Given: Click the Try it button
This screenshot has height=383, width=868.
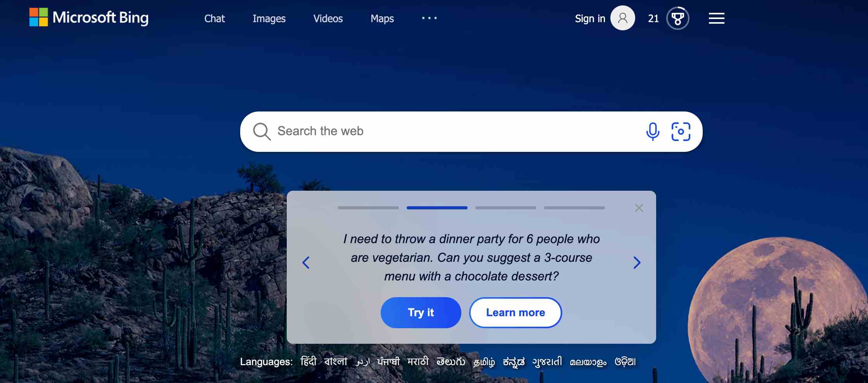Looking at the screenshot, I should [421, 313].
